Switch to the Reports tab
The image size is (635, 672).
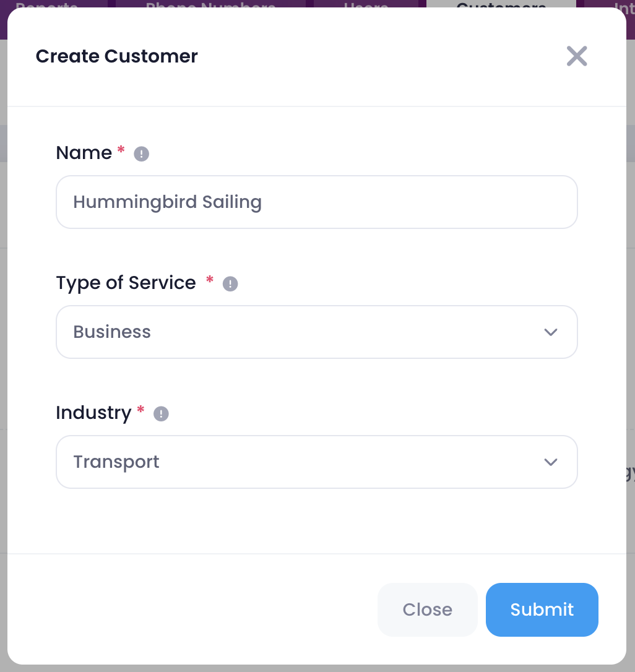47,4
